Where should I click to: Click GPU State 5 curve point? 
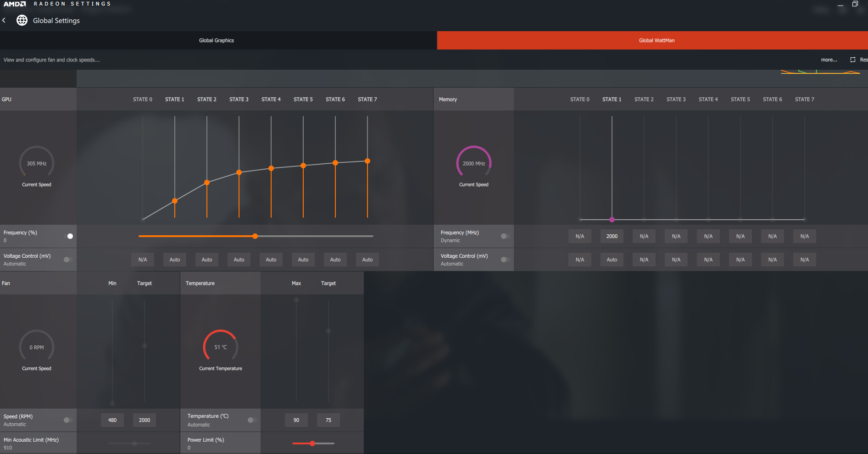pyautogui.click(x=303, y=166)
